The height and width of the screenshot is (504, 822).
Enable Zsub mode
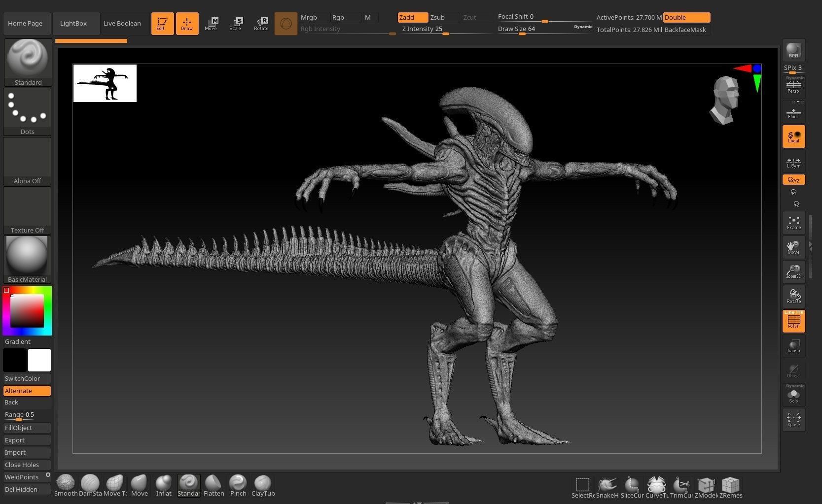444,17
